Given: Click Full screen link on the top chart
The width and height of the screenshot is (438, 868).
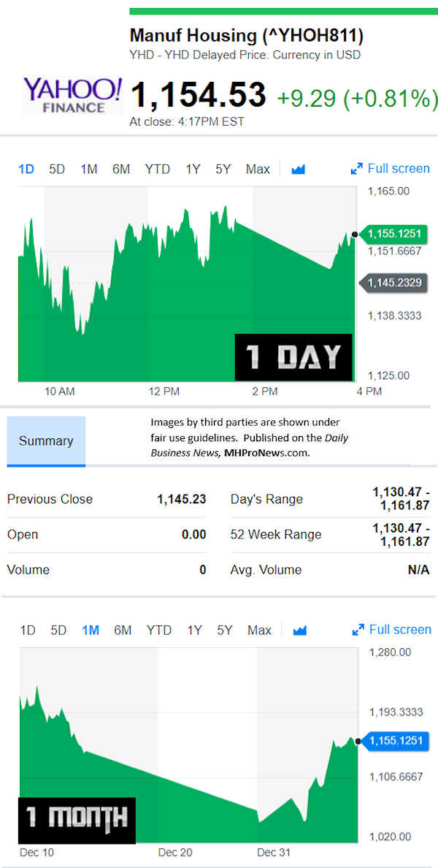Looking at the screenshot, I should (x=399, y=169).
